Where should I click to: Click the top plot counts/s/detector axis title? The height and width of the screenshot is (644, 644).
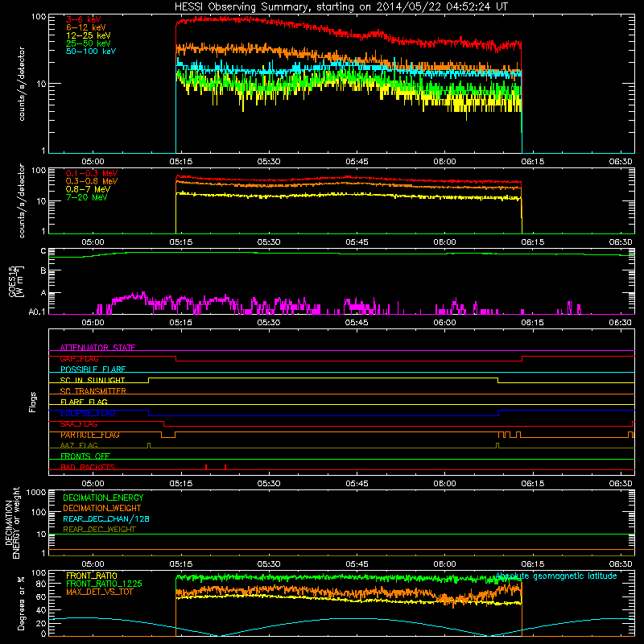coord(22,84)
